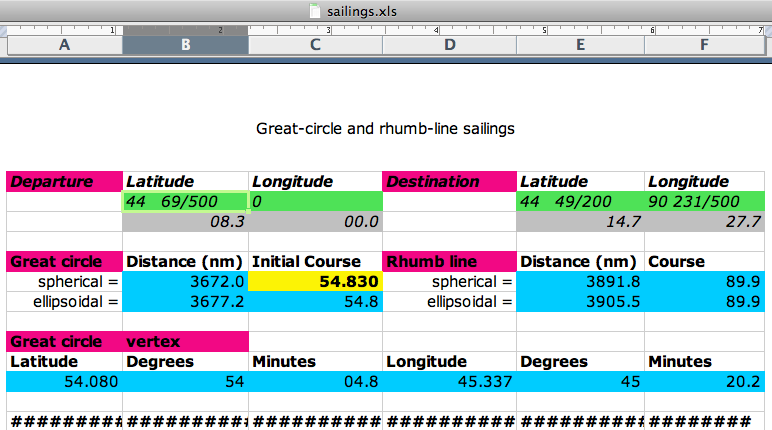This screenshot has width=772, height=430.
Task: Select column D header
Action: point(449,45)
